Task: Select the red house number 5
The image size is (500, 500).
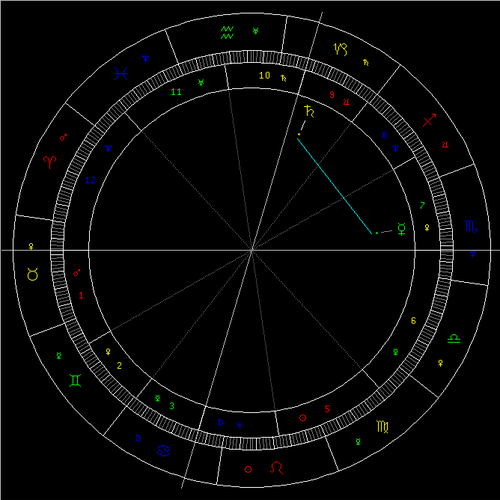Action: click(327, 409)
